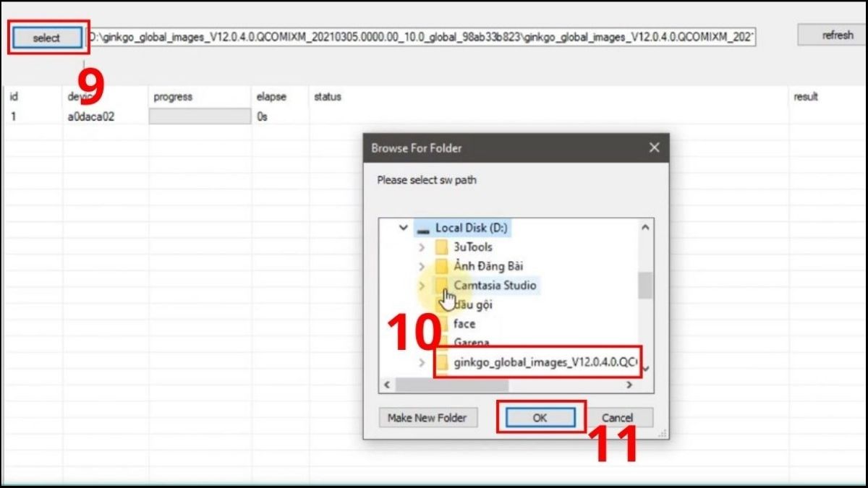Click the ginkgo_global_images folder icon

(442, 362)
